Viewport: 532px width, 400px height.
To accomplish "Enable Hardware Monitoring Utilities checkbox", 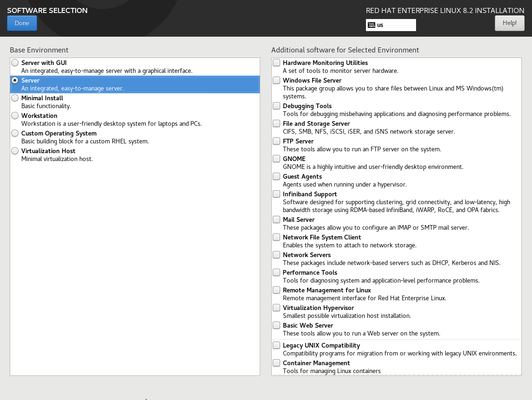I will [276, 63].
